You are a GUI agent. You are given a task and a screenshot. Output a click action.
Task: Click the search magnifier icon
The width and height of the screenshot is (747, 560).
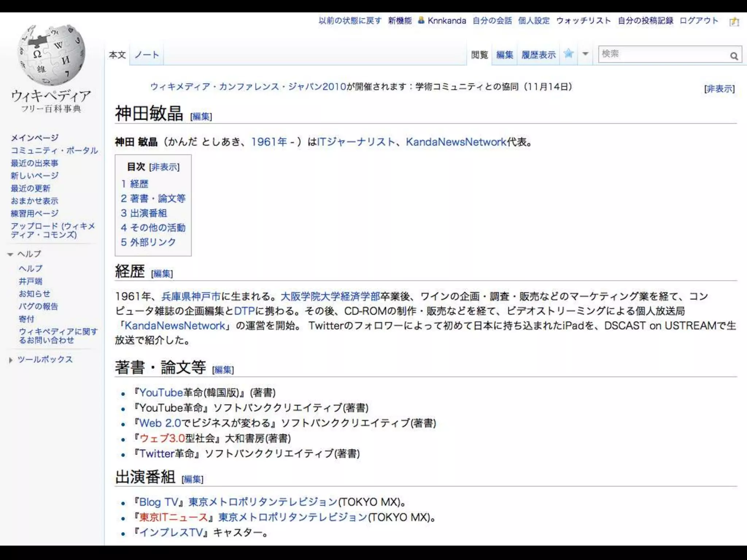click(x=734, y=56)
